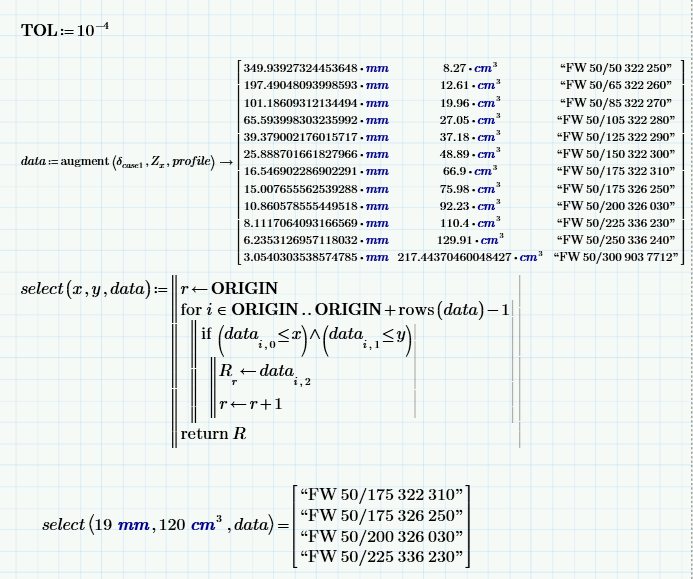Select the 37.18 cm³ value

(470, 137)
